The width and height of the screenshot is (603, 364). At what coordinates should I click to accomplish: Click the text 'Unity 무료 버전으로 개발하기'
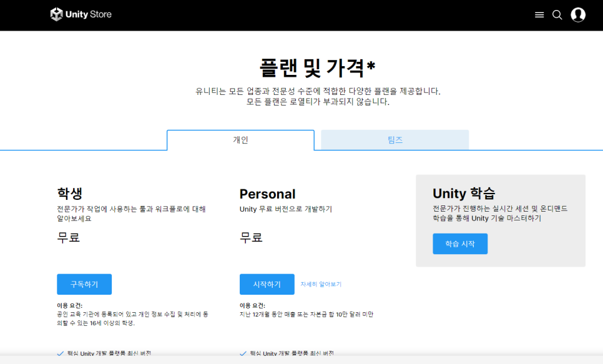click(286, 209)
